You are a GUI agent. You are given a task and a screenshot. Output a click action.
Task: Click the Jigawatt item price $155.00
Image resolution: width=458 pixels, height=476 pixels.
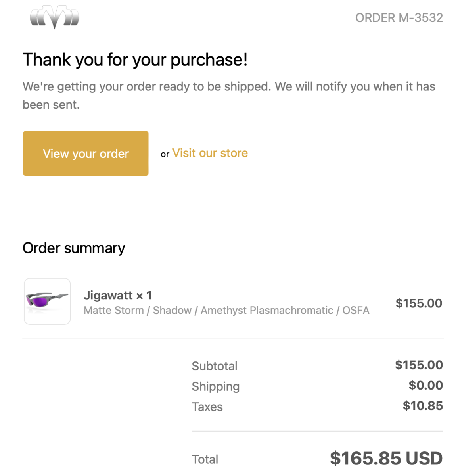[x=419, y=303]
